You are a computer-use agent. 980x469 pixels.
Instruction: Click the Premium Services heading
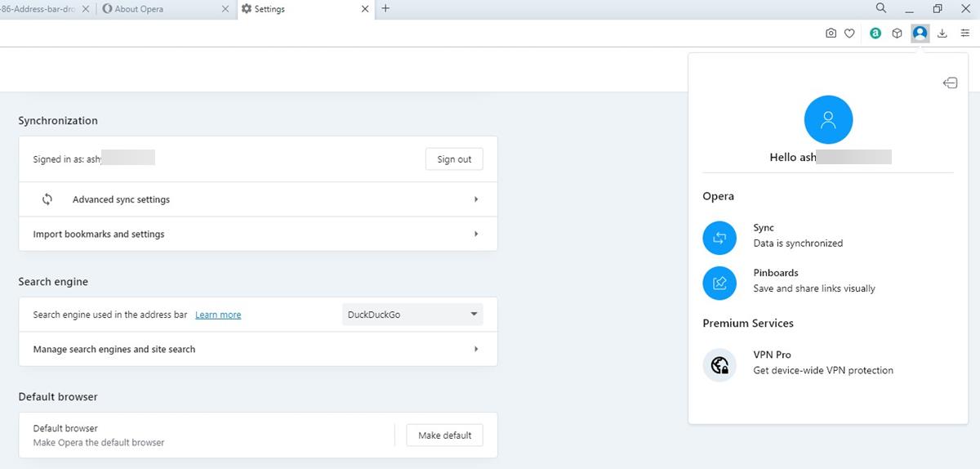748,323
